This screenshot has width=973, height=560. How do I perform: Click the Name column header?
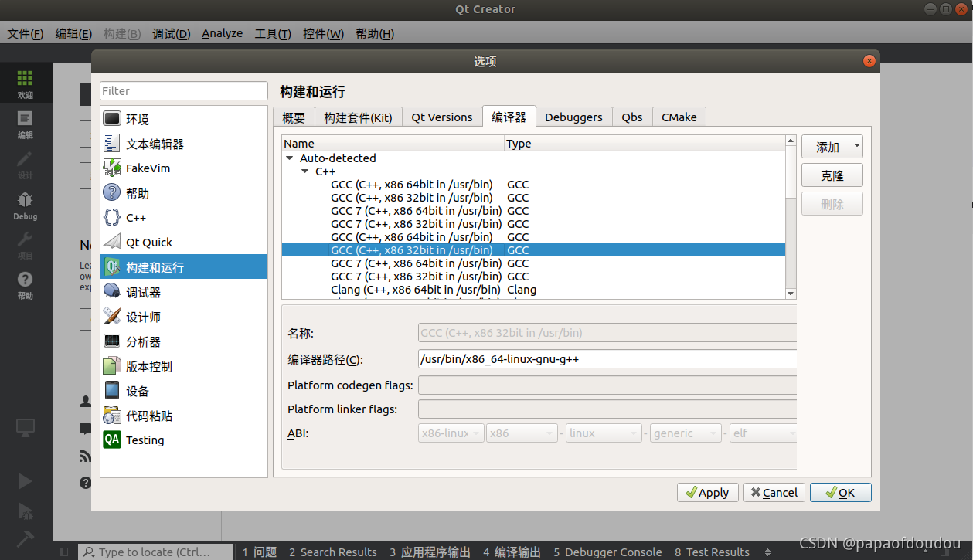tap(393, 144)
